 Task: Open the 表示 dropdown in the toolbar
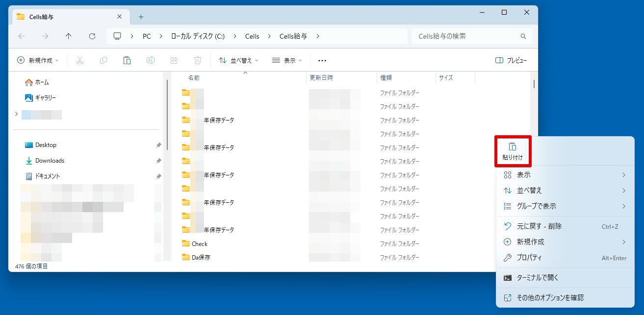tap(287, 60)
